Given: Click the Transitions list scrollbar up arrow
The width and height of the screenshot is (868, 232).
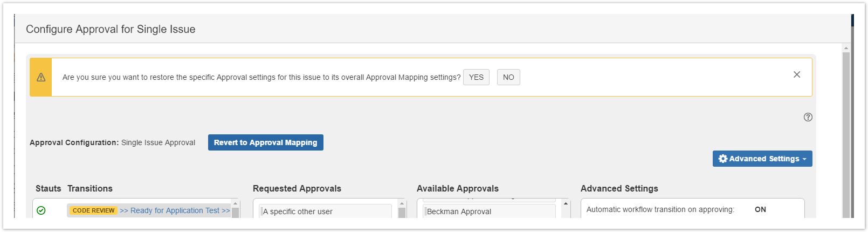Looking at the screenshot, I should (235, 203).
